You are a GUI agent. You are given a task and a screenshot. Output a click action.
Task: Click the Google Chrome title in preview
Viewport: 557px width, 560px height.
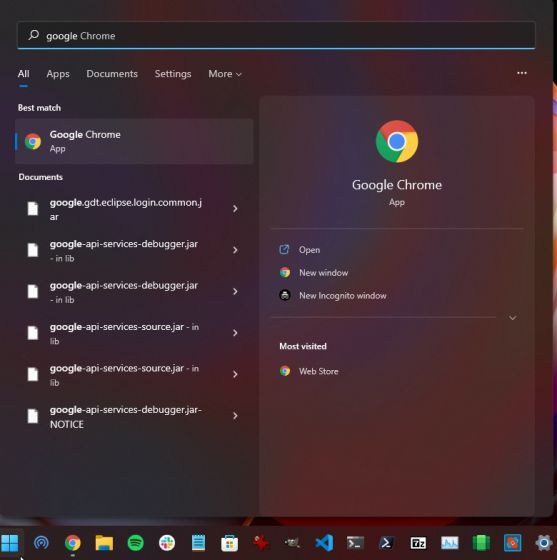click(397, 185)
